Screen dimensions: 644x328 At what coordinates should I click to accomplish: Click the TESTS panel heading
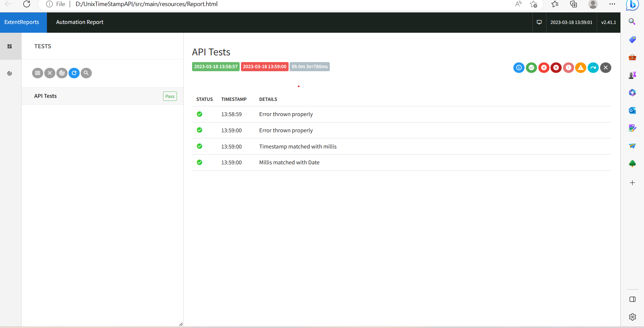click(43, 46)
